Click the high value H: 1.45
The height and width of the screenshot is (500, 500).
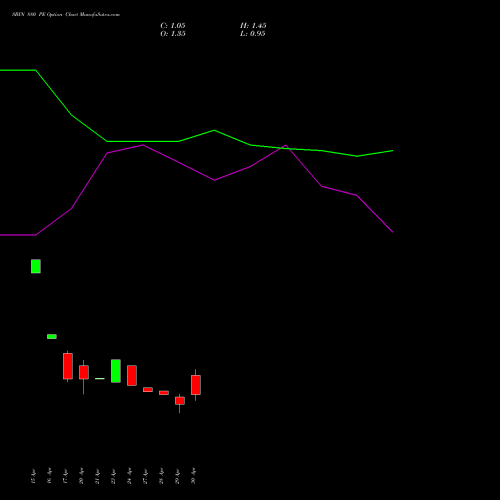(253, 26)
